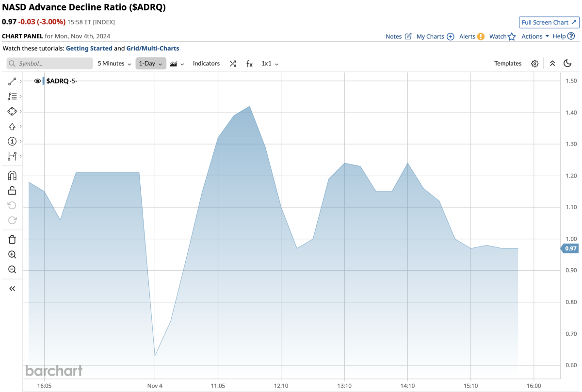Open the Indicators menu

[x=206, y=64]
